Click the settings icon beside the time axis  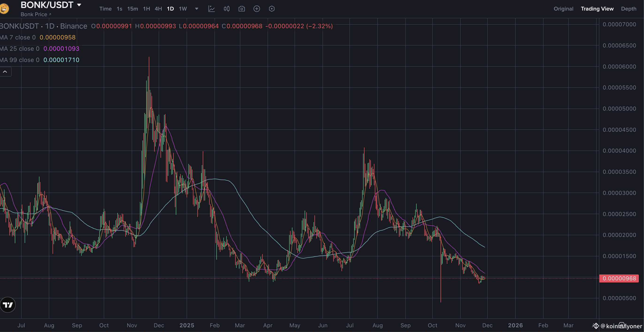click(621, 325)
